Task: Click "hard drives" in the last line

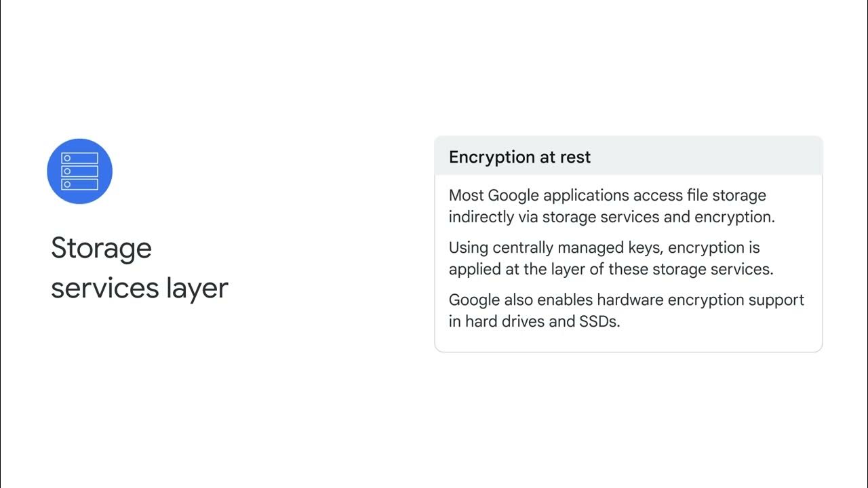Action: [x=505, y=321]
